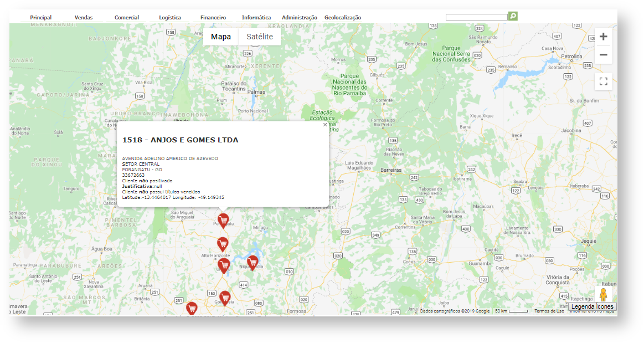The height and width of the screenshot is (343, 644).
Task: Open the Informática menu
Action: coord(256,17)
